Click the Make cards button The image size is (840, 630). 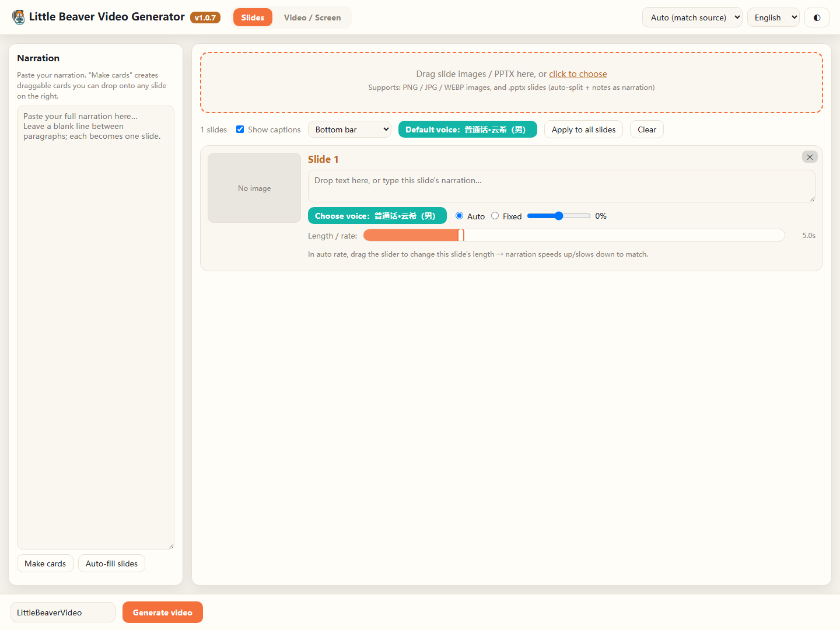click(45, 563)
